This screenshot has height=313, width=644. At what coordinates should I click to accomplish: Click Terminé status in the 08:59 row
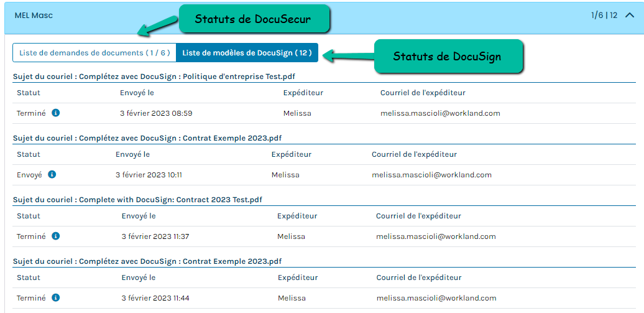click(31, 113)
